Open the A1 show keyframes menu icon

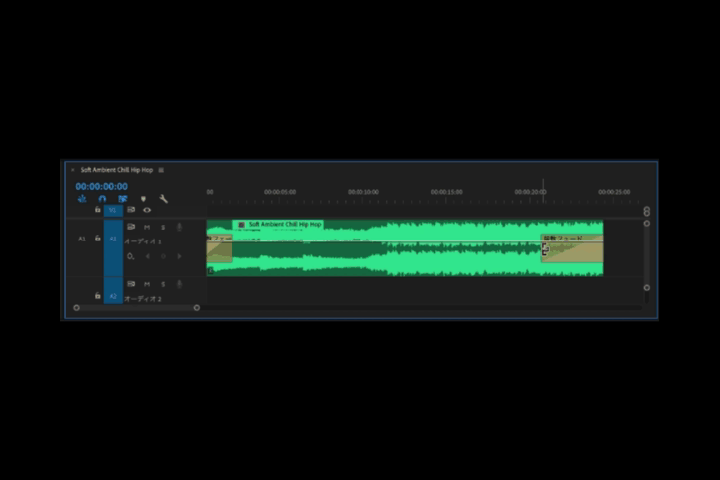(x=130, y=256)
